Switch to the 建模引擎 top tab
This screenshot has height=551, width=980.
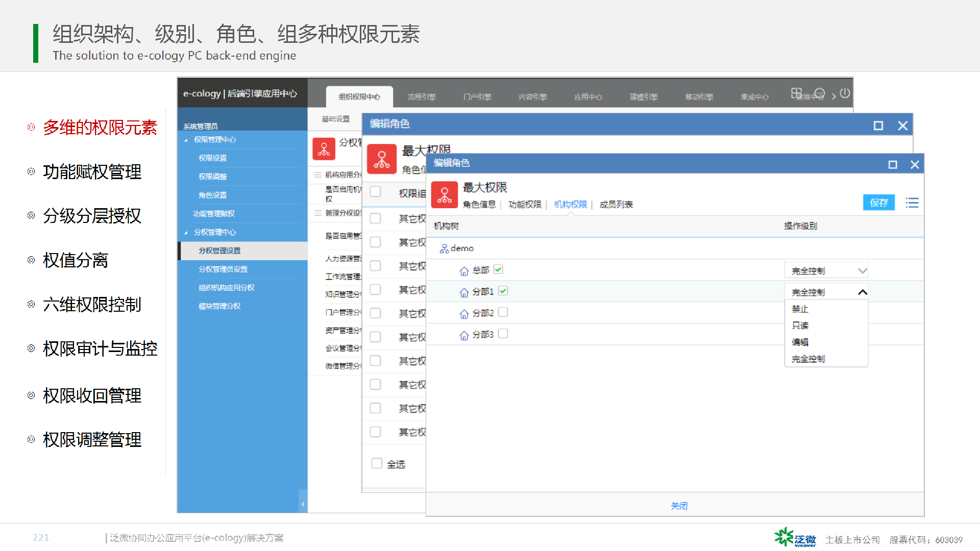pos(644,97)
